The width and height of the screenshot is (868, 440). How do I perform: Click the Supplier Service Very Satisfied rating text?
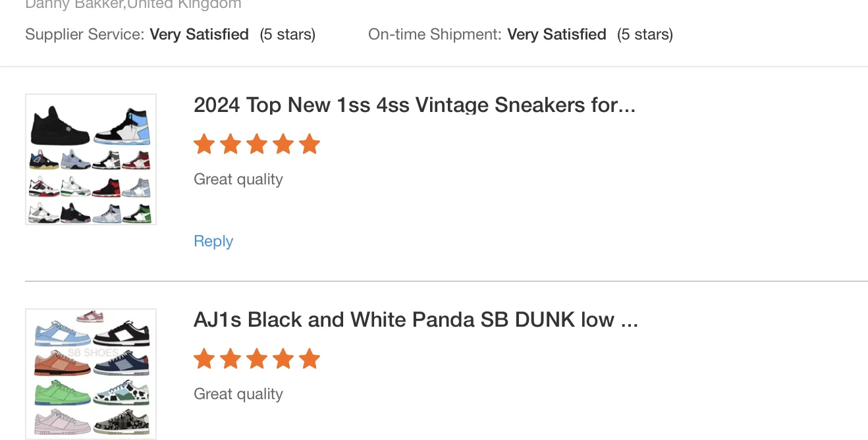[199, 34]
